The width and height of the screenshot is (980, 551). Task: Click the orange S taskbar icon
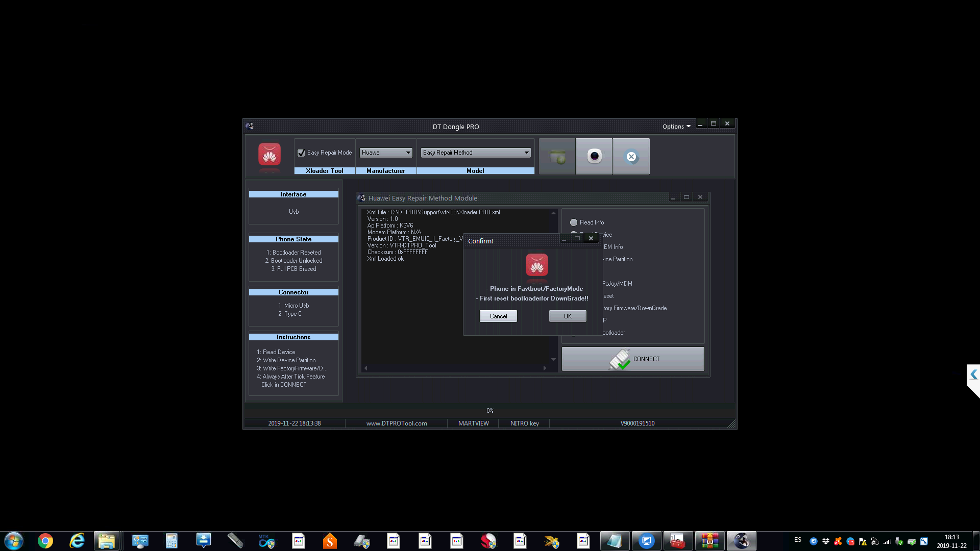pos(330,541)
